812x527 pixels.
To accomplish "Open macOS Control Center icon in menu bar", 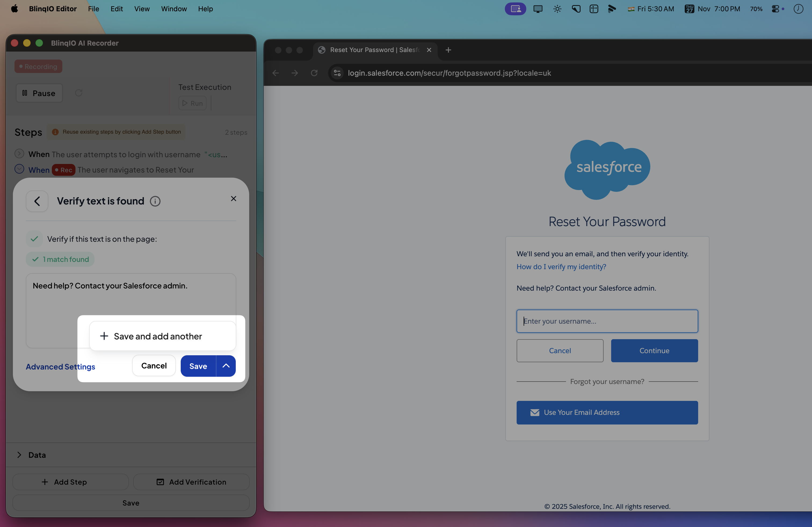I will (x=775, y=9).
